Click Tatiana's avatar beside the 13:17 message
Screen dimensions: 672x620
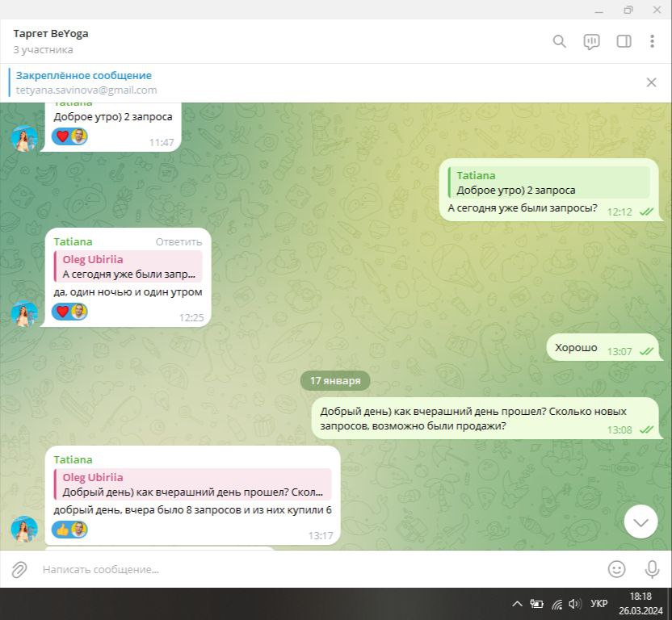pos(24,529)
